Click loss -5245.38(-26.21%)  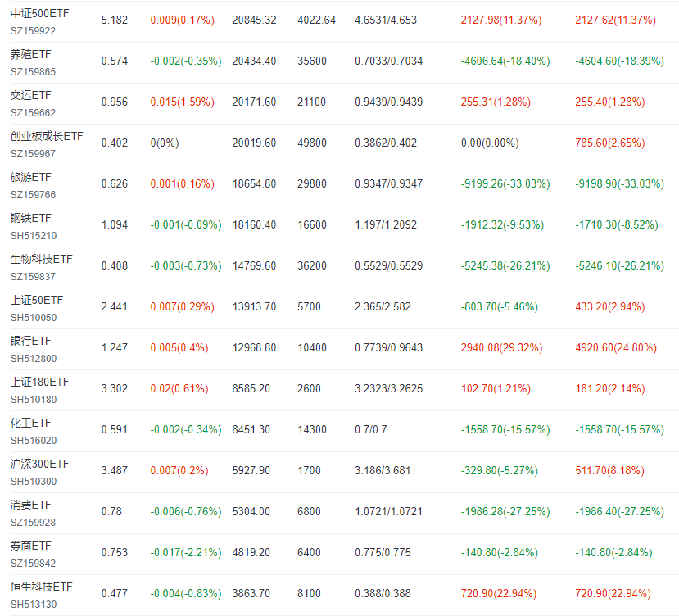[505, 265]
